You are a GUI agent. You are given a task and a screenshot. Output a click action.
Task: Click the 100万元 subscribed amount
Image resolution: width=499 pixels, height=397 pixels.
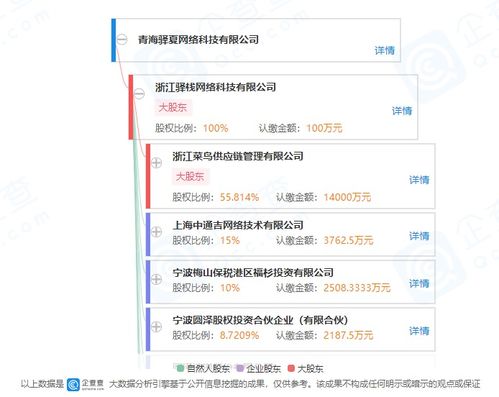point(324,128)
